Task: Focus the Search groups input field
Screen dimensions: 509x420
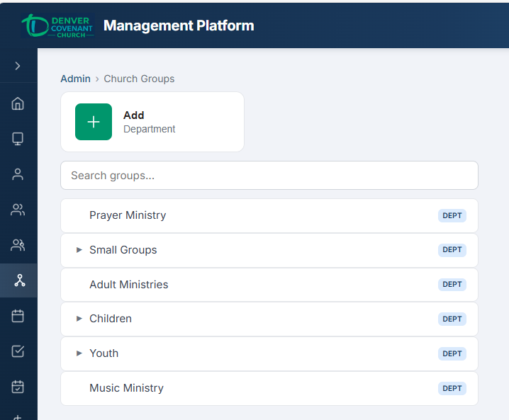Action: 269,176
